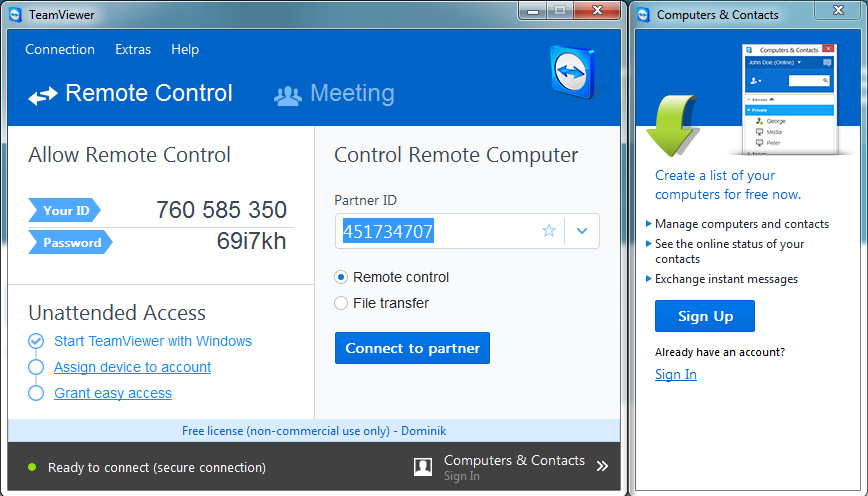Screen dimensions: 868x496
Task: Click the Allow Remote Control heading
Action: point(130,155)
